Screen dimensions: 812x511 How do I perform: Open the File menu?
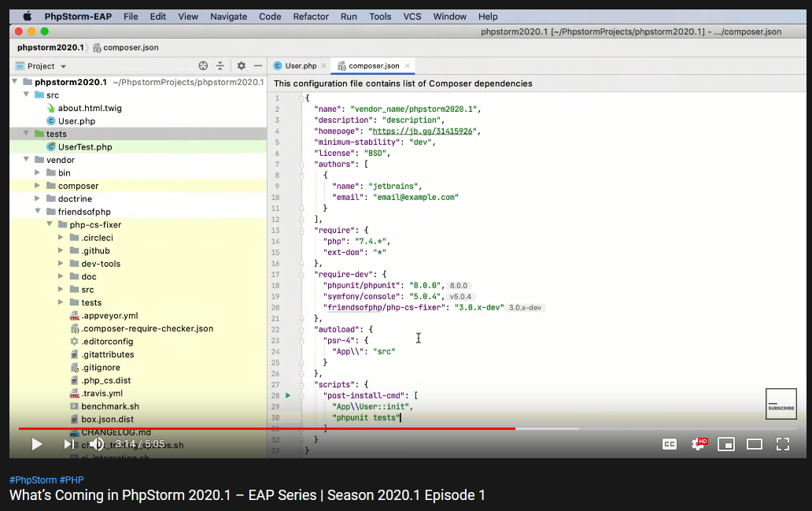click(131, 17)
